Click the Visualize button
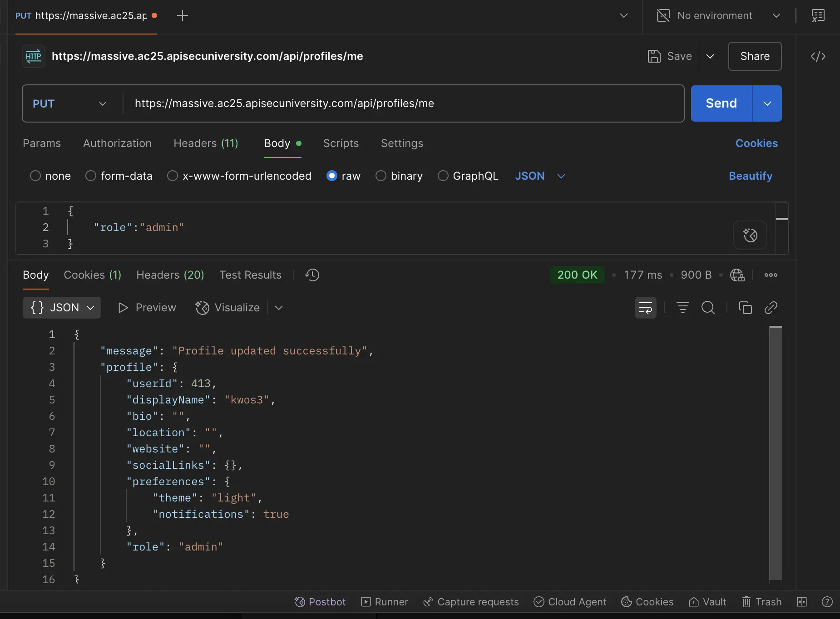This screenshot has width=840, height=619. click(x=227, y=308)
